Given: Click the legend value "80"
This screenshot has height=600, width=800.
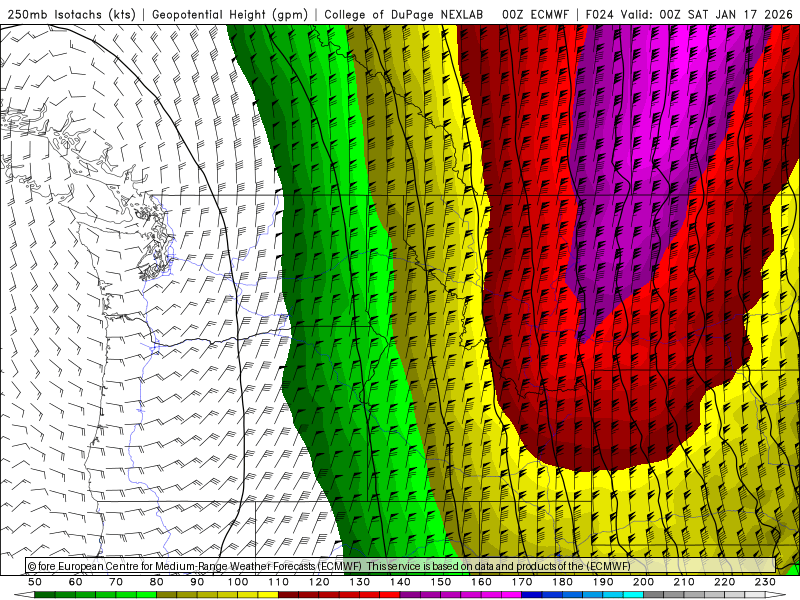Looking at the screenshot, I should pyautogui.click(x=157, y=582).
